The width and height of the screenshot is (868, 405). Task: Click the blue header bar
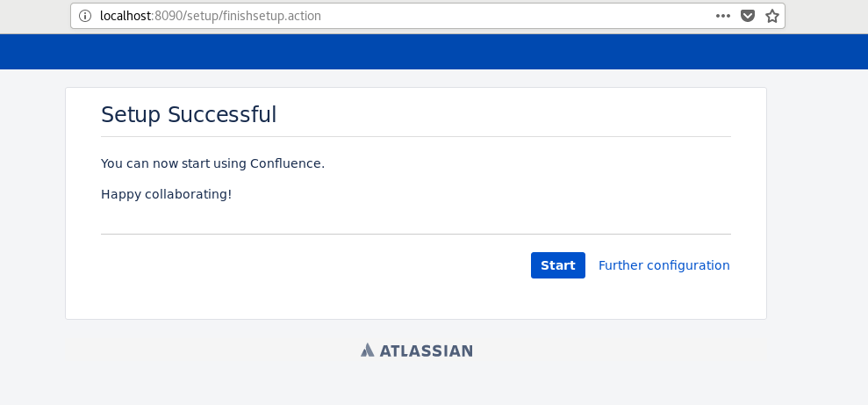tap(434, 52)
